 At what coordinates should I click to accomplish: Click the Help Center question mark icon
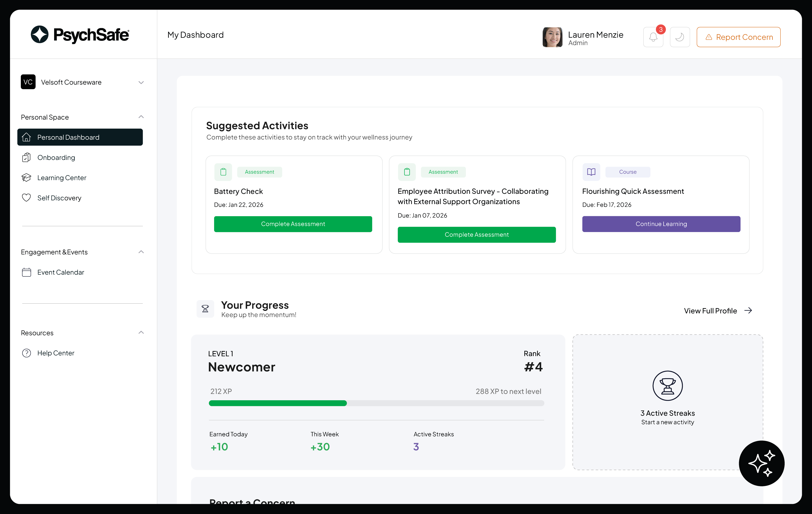pos(27,353)
